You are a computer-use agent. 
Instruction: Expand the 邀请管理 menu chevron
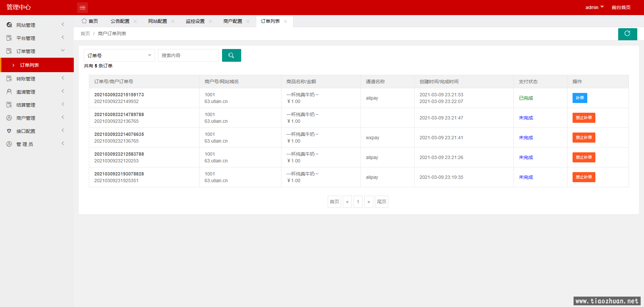[x=63, y=91]
